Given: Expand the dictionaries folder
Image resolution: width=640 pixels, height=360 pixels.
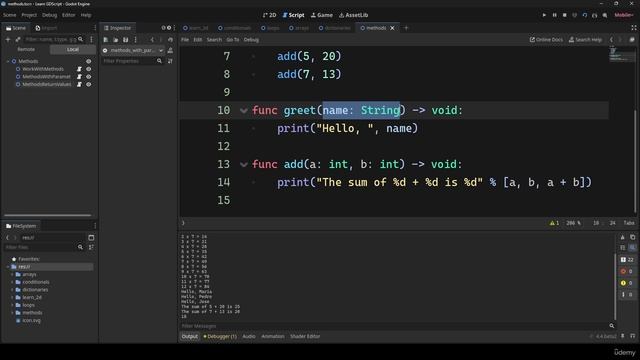Looking at the screenshot, I should [12, 290].
